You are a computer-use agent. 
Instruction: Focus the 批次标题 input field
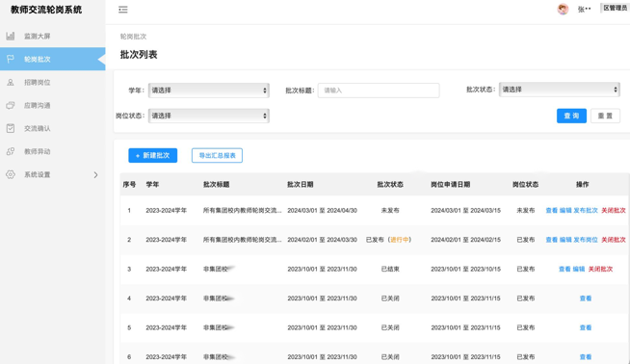click(x=379, y=91)
